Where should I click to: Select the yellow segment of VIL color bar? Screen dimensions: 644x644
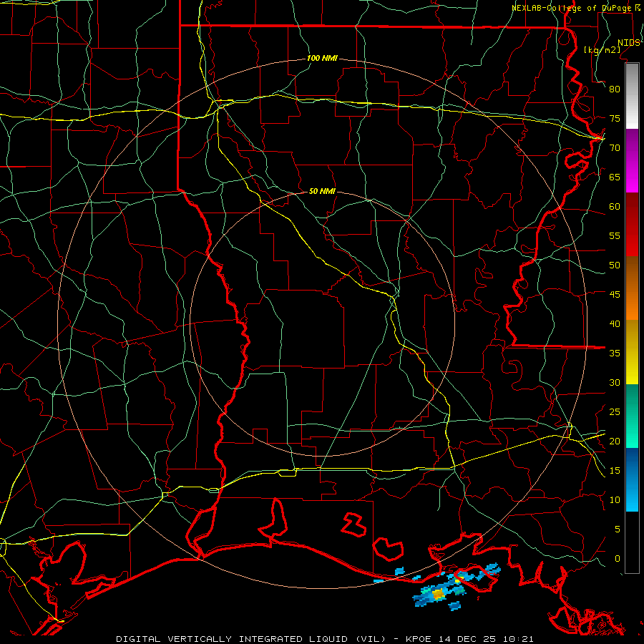click(632, 352)
